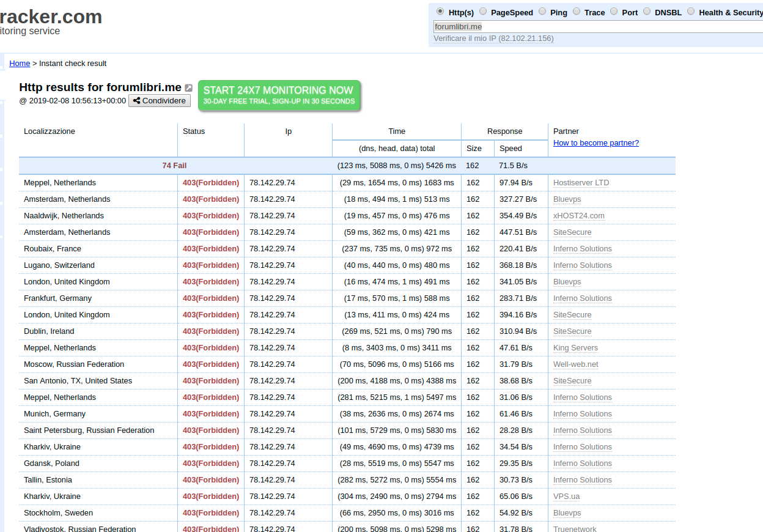The height and width of the screenshot is (532, 763).
Task: Open Bluevps link in Stockholm row
Action: click(x=567, y=513)
